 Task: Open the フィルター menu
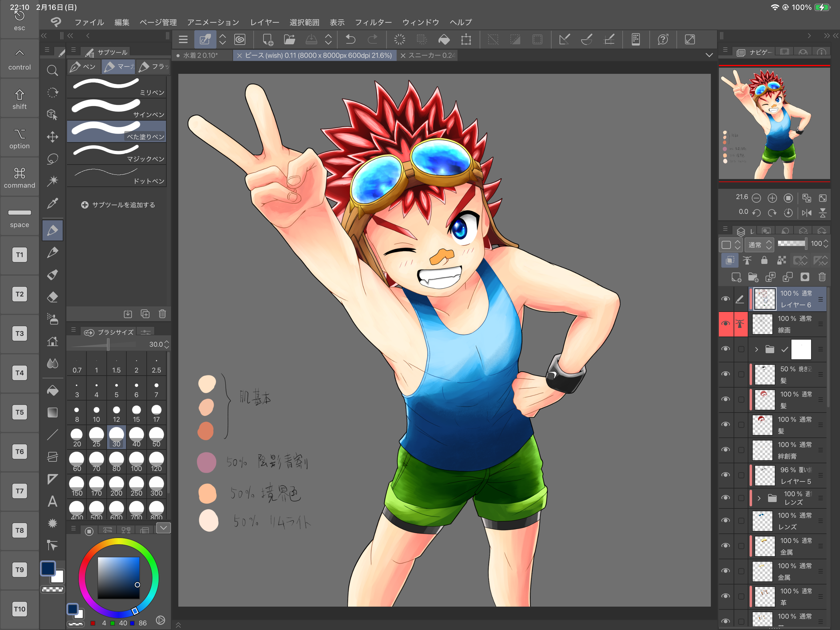tap(373, 22)
